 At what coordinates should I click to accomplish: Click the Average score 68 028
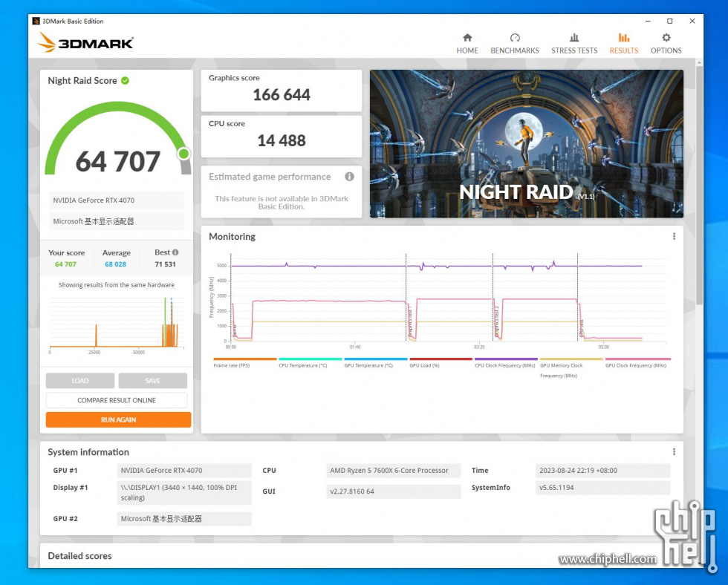(115, 264)
